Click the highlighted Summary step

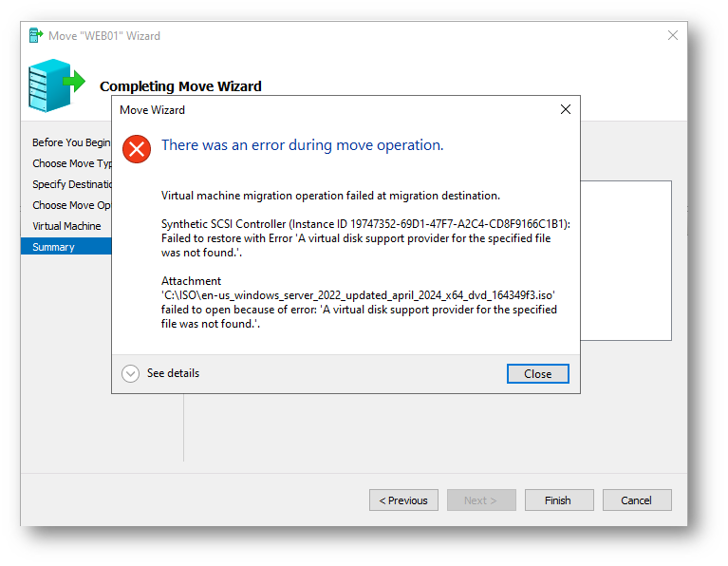pos(53,247)
